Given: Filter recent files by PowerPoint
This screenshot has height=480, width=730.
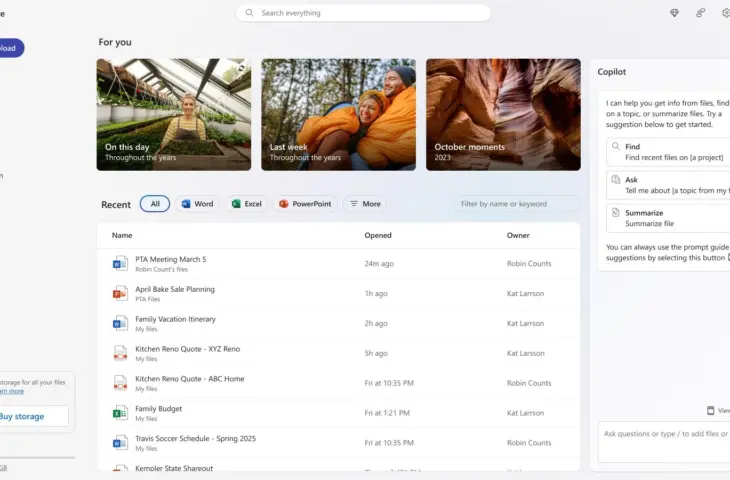Looking at the screenshot, I should [x=305, y=204].
